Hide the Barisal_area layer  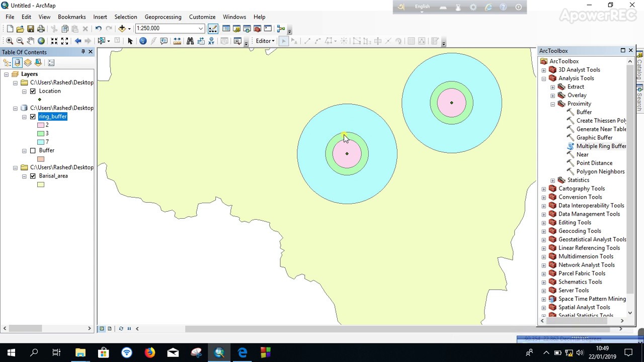pyautogui.click(x=33, y=176)
